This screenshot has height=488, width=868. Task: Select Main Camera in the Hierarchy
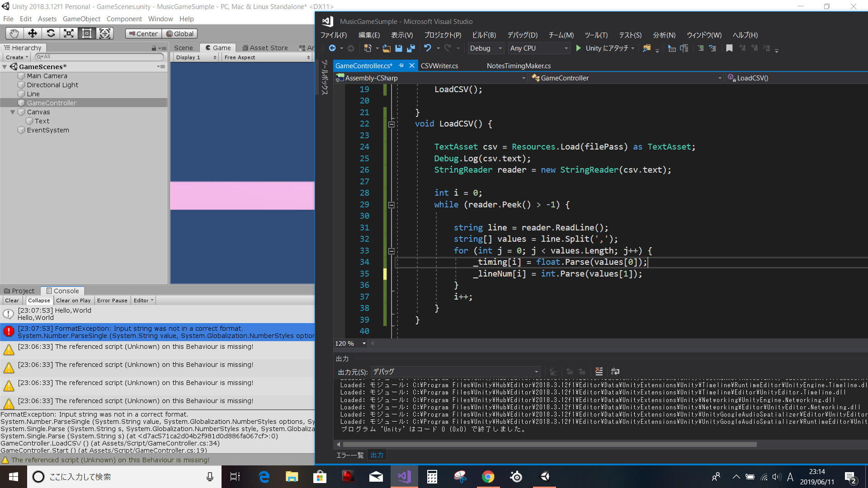pos(47,76)
